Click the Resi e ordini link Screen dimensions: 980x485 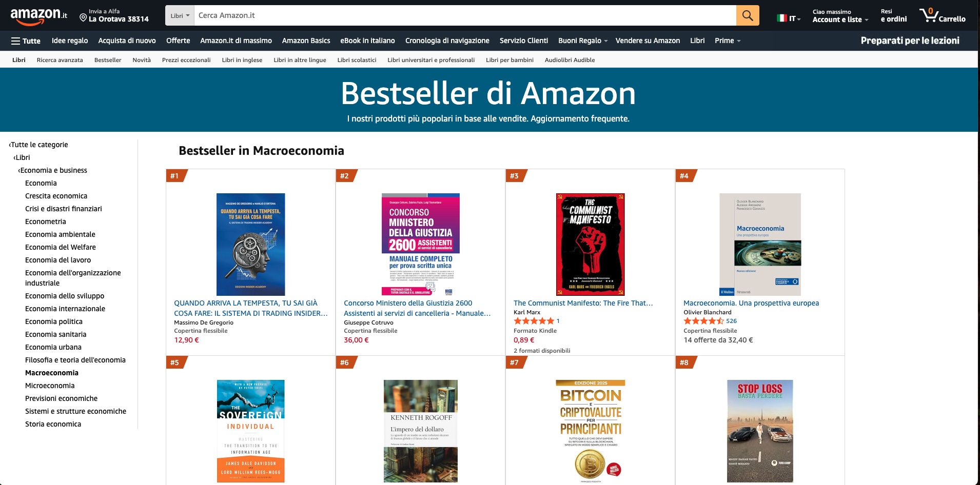[893, 15]
